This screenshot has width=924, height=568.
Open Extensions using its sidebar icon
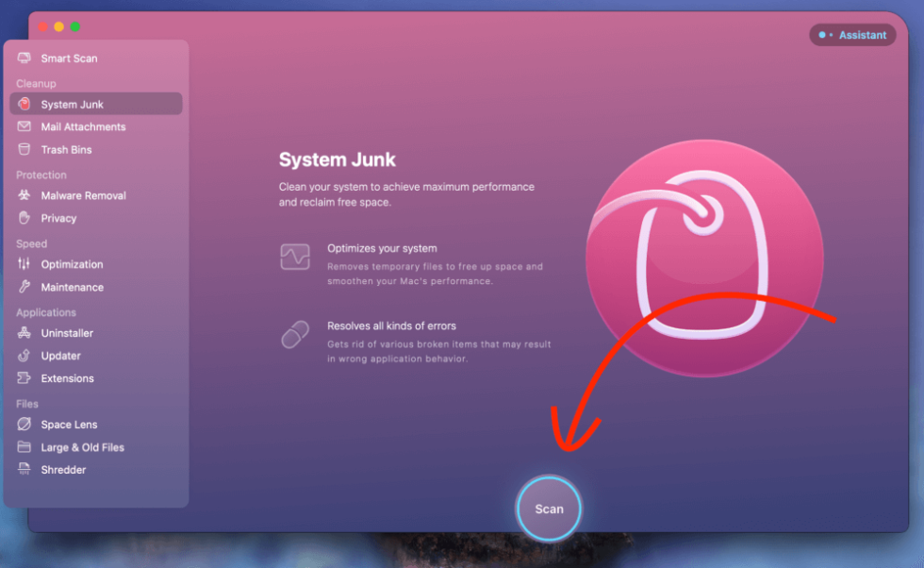point(23,378)
